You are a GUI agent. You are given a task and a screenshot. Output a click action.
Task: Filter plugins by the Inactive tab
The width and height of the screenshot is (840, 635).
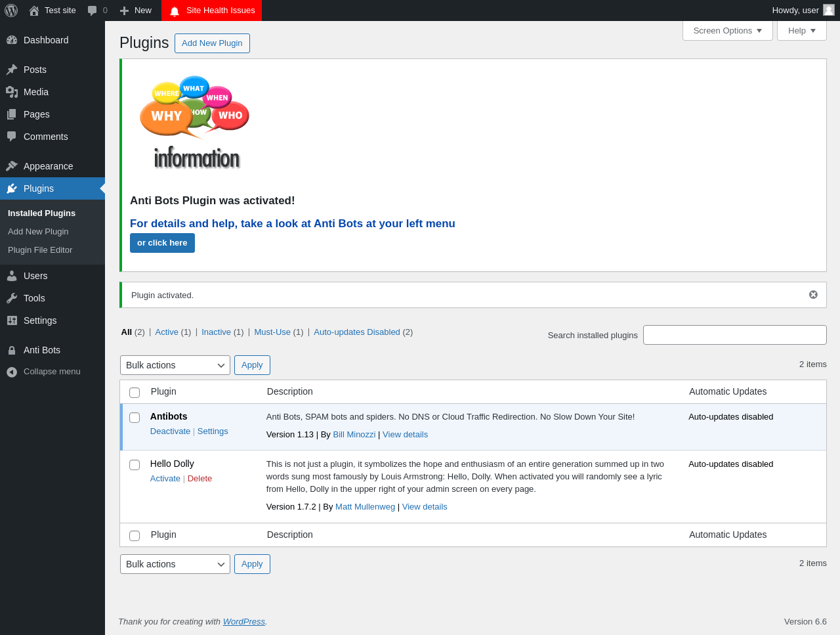[216, 332]
